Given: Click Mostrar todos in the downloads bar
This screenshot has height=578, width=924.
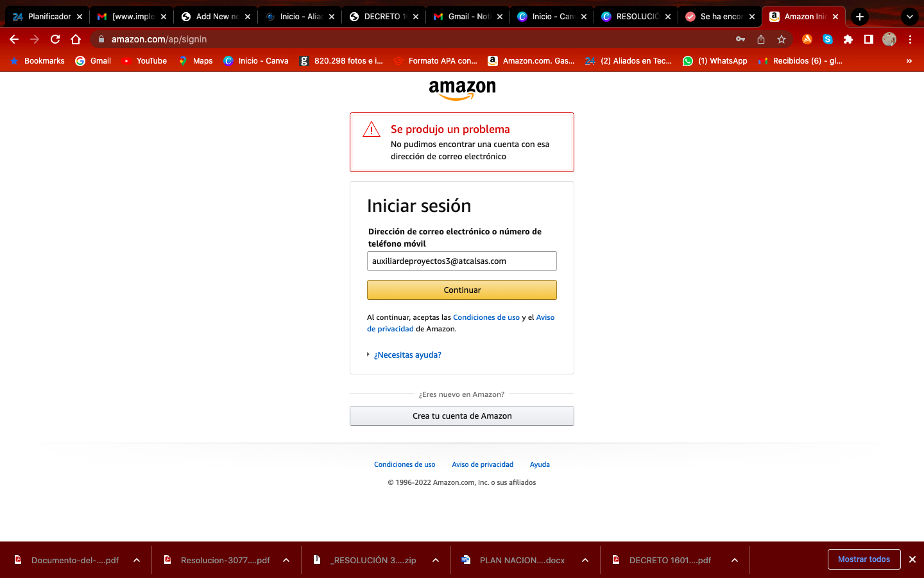Looking at the screenshot, I should point(864,559).
